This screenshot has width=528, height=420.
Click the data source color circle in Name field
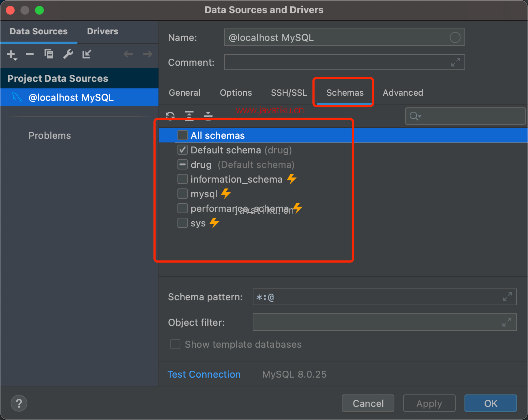pyautogui.click(x=455, y=38)
